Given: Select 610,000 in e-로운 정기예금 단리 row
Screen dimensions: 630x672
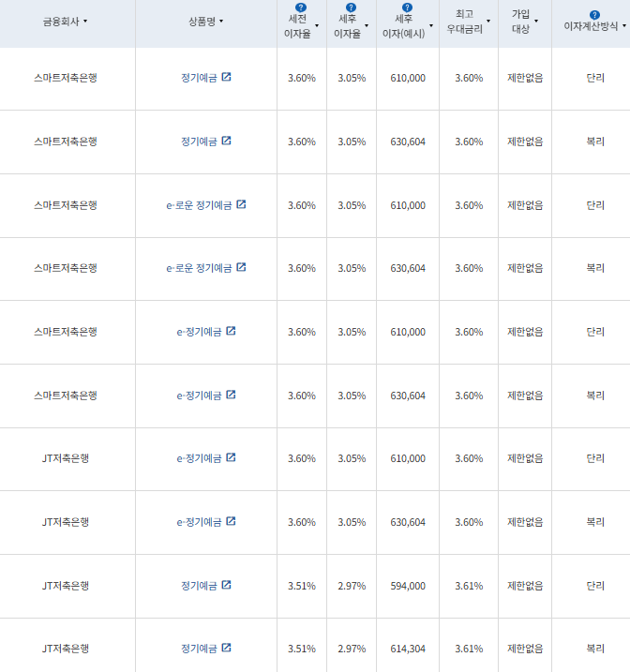Looking at the screenshot, I should (x=408, y=205).
